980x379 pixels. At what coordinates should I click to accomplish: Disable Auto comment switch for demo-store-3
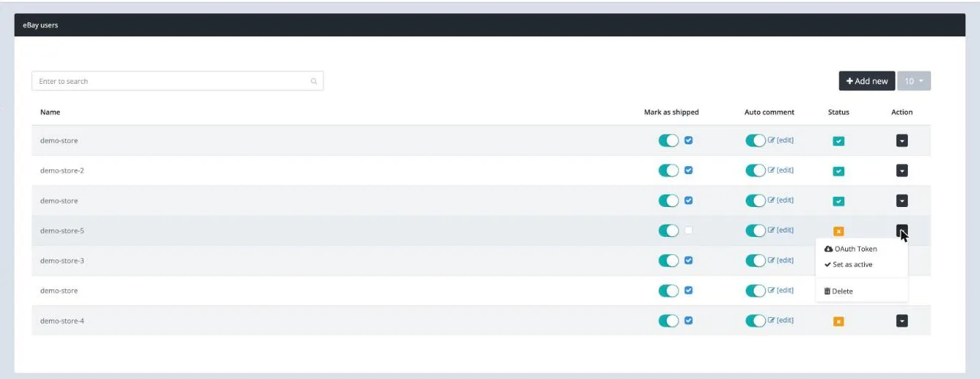coord(755,260)
